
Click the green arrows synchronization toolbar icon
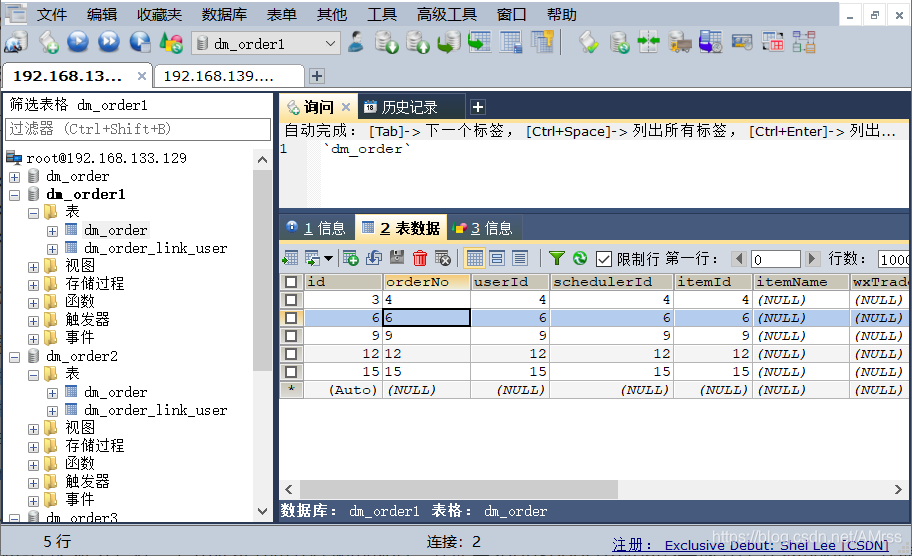(x=649, y=42)
